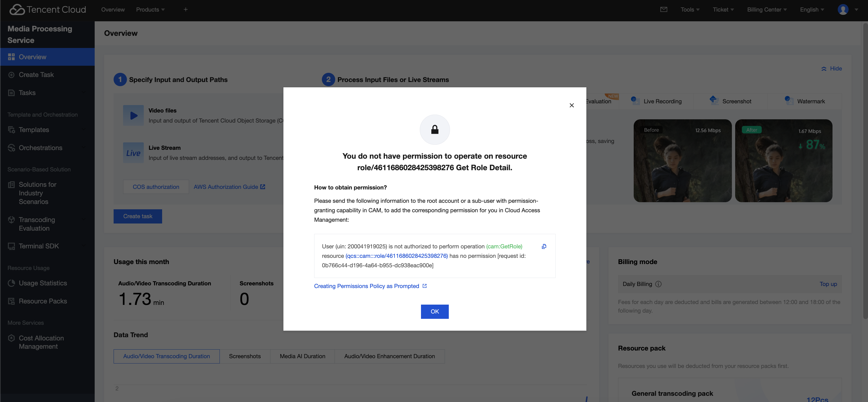This screenshot has height=402, width=868.
Task: Select Media AI Duration tab
Action: (x=302, y=356)
